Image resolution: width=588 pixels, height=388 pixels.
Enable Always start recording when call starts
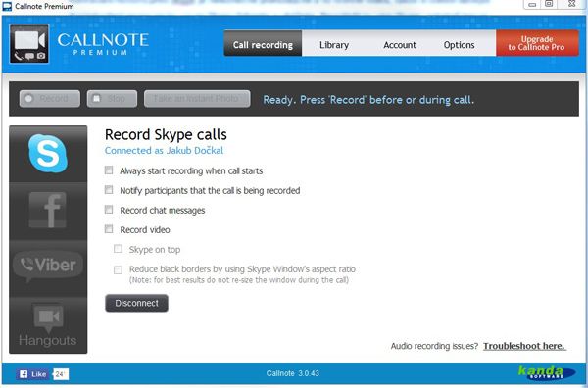point(109,170)
